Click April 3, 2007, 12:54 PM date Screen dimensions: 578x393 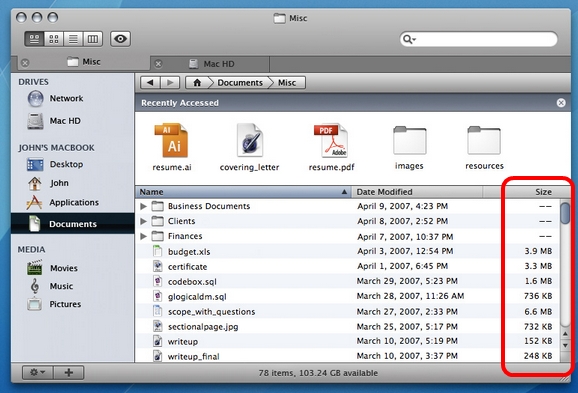point(405,251)
